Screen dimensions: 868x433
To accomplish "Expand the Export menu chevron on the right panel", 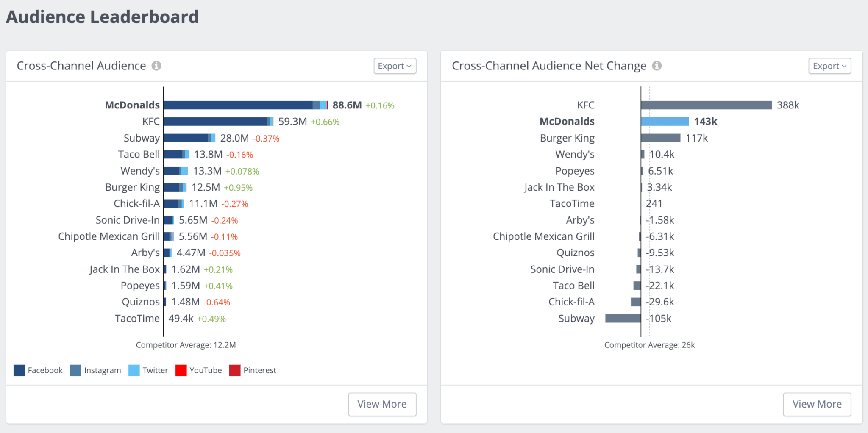I will tap(843, 66).
